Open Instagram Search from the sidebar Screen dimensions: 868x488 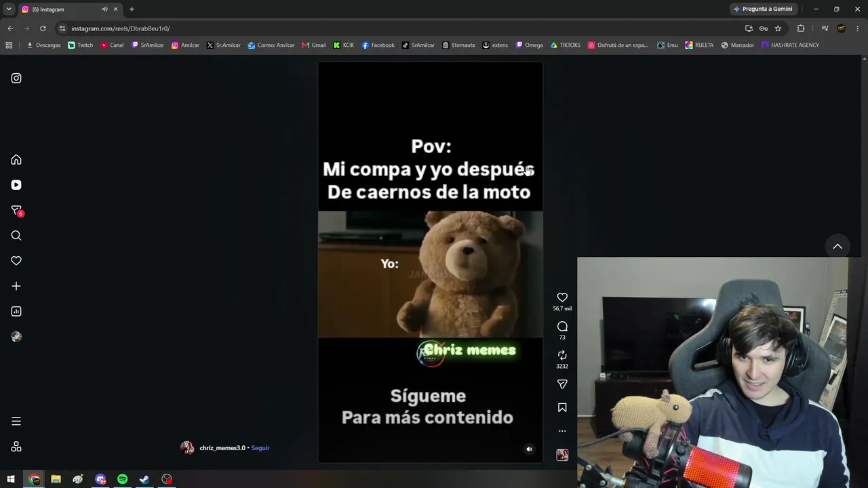coord(16,236)
